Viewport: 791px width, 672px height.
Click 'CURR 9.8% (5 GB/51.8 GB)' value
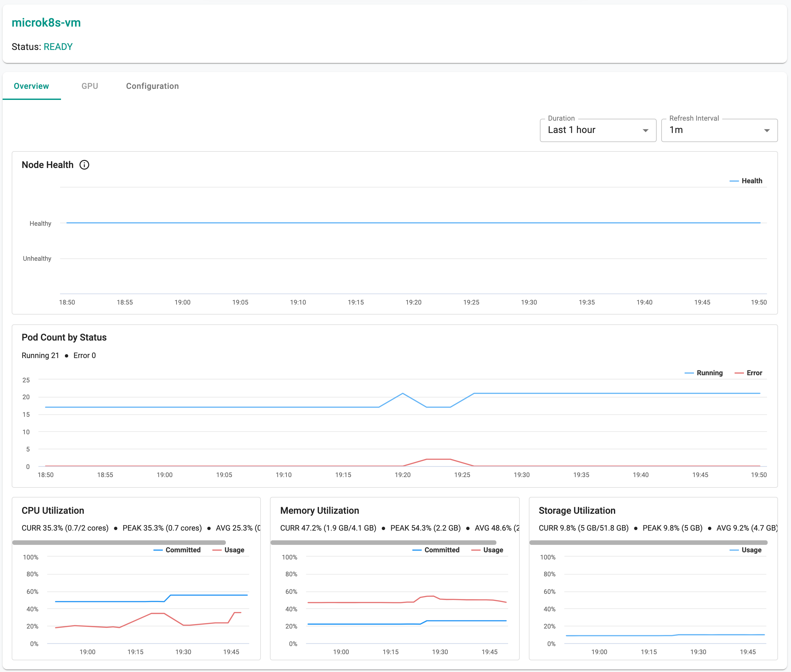[584, 528]
